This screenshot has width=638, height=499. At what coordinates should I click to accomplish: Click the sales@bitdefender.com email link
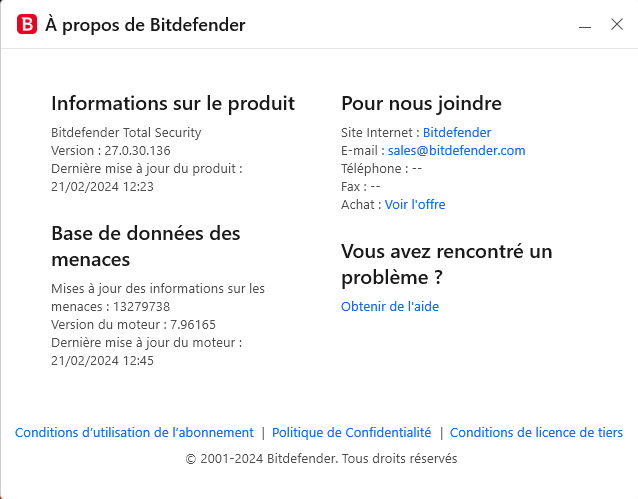(456, 150)
